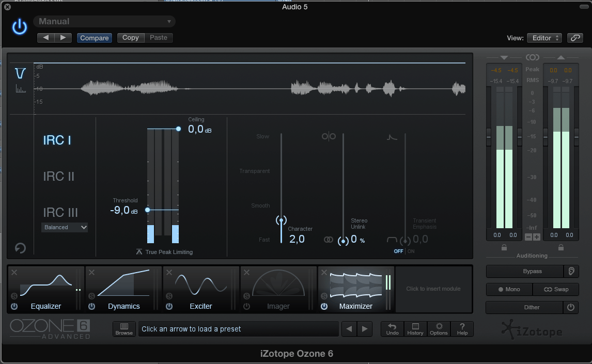
Task: Click the Swap channels button
Action: [556, 289]
